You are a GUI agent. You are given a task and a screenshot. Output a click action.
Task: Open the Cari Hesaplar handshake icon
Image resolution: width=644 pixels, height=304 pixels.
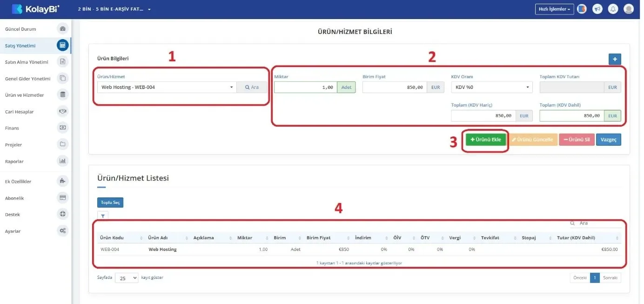click(62, 111)
